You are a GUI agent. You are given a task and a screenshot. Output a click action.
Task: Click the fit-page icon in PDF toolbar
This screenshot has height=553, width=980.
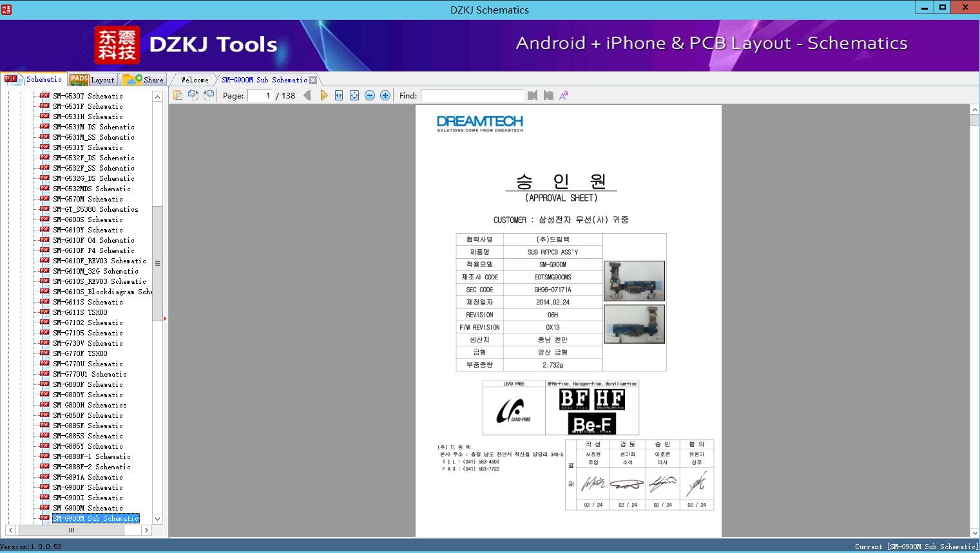pos(354,95)
